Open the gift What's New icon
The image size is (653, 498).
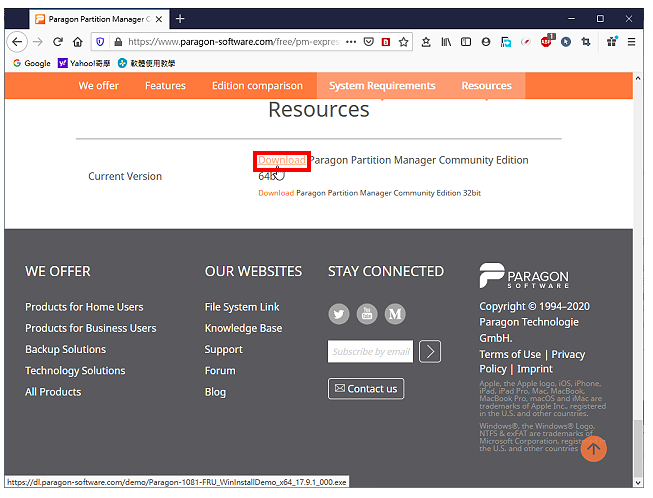(612, 41)
